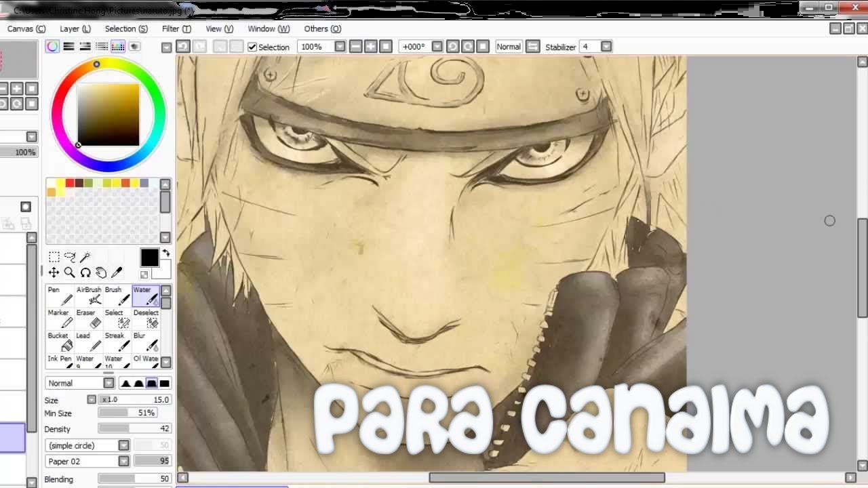Click the undo arrow button

click(x=183, y=46)
